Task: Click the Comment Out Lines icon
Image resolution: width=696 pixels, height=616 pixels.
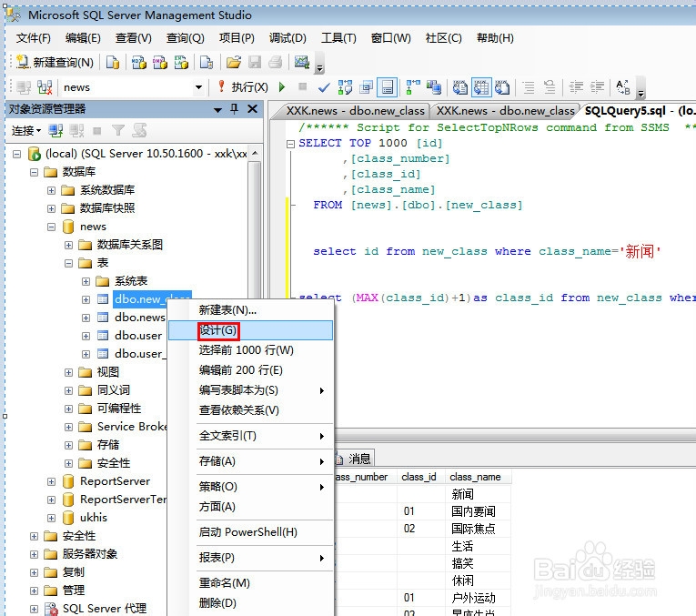Action: click(529, 87)
